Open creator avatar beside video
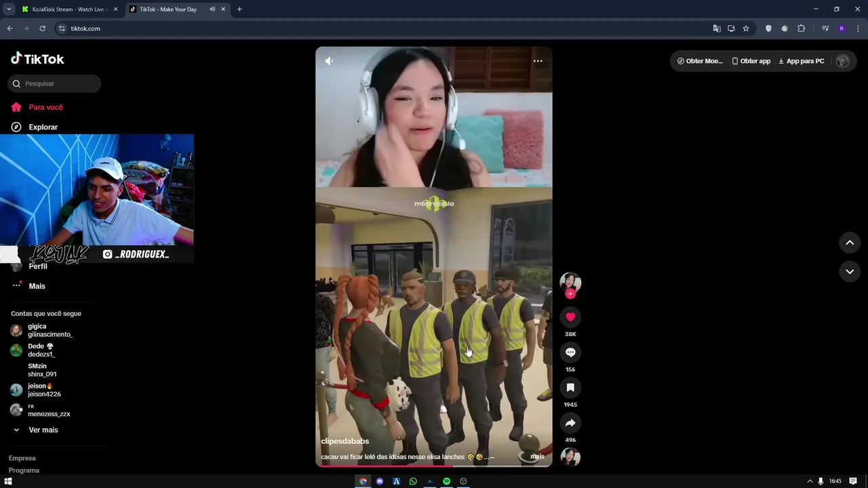This screenshot has height=488, width=868. coord(570,283)
